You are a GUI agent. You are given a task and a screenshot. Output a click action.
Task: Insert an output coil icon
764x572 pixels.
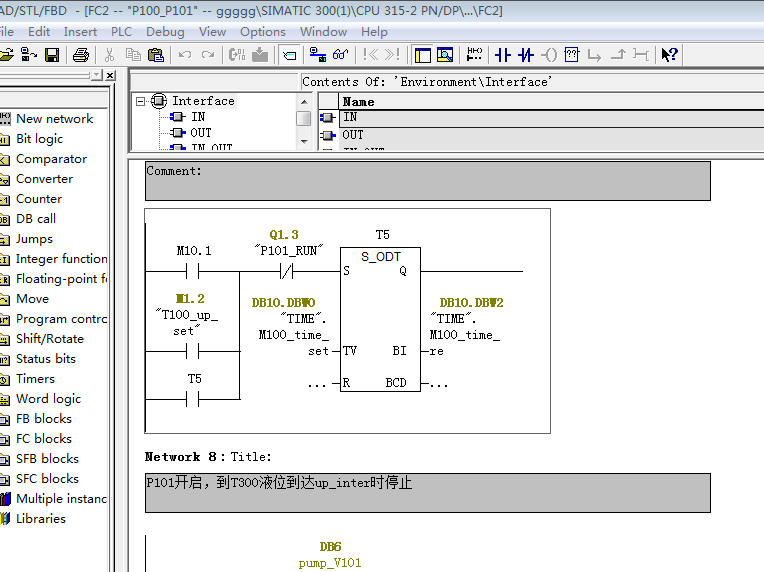click(x=549, y=55)
